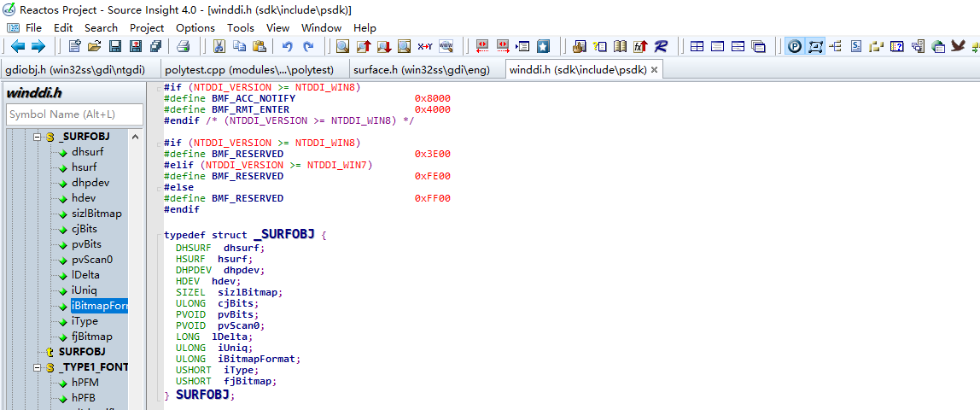The image size is (980, 410).
Task: Save all files using stacked disks icon
Action: tap(155, 46)
